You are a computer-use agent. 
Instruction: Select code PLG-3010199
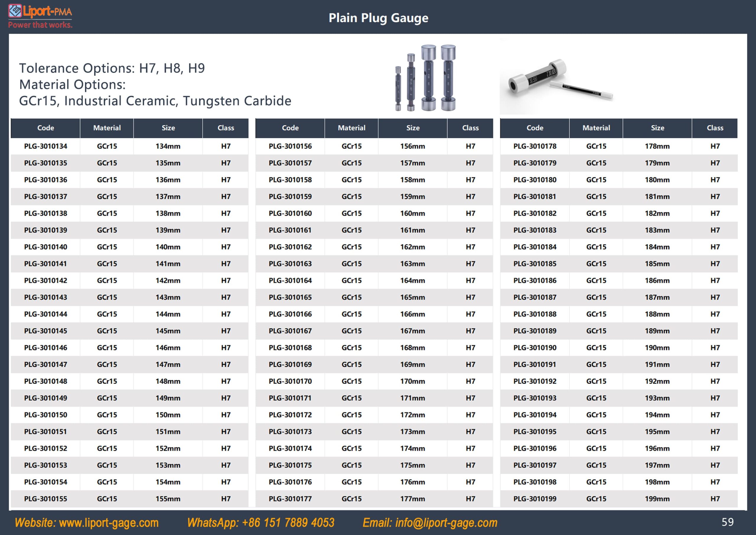point(535,499)
